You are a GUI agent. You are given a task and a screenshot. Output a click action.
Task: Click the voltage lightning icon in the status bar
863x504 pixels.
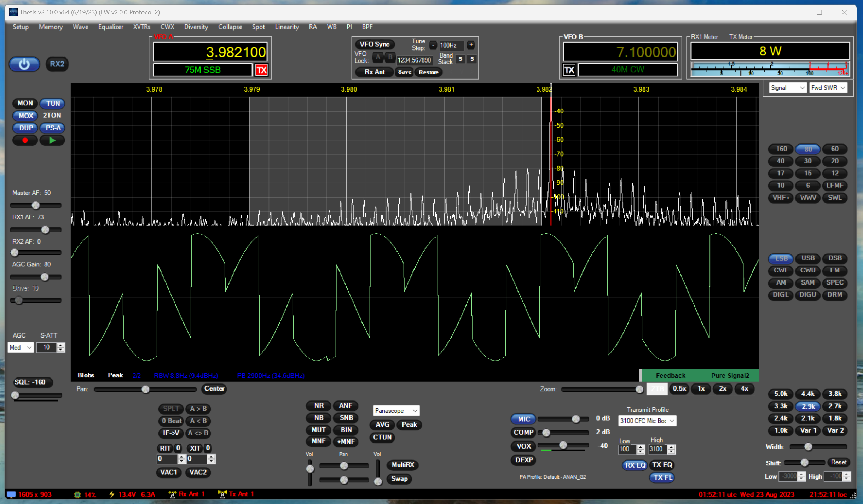(x=112, y=494)
